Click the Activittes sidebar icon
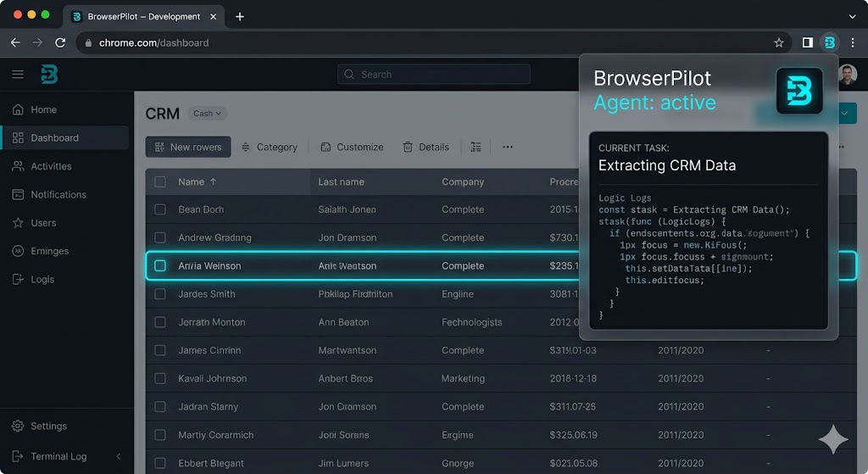868x474 pixels. (x=18, y=166)
